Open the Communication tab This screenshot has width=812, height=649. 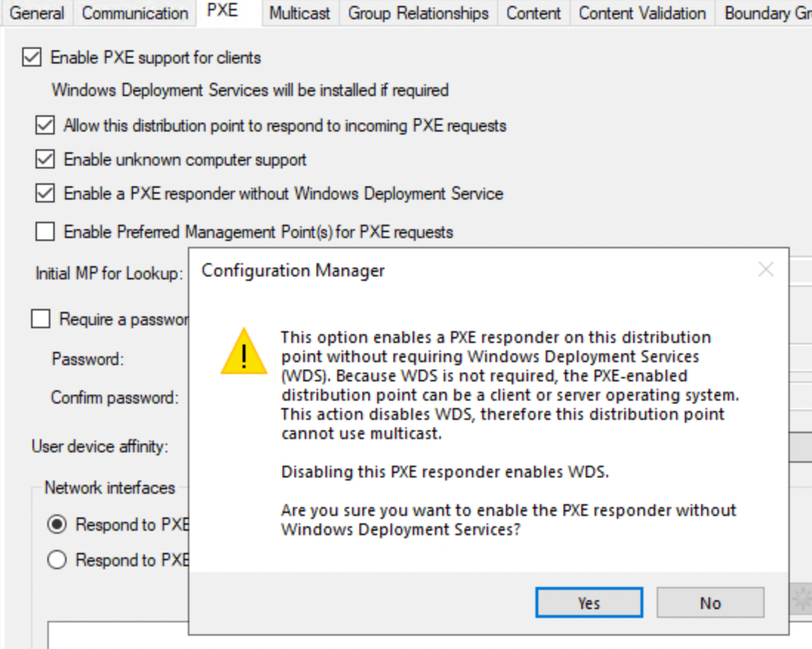point(135,13)
